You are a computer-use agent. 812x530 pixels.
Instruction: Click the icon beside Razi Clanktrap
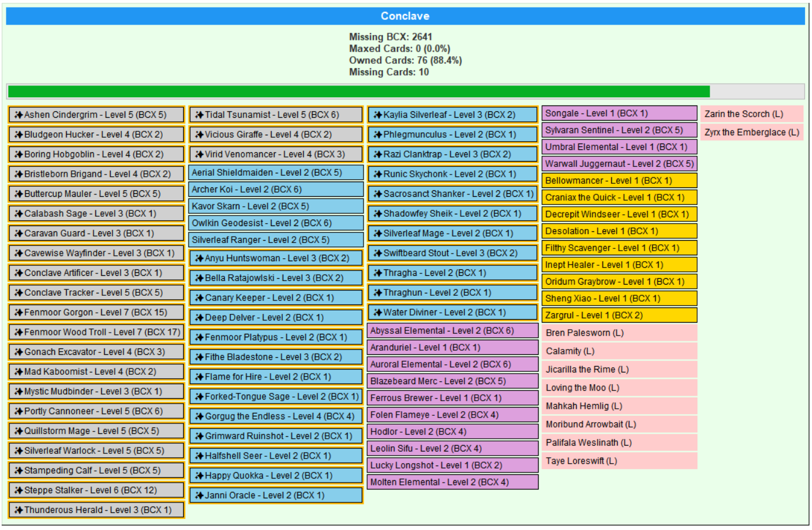pyautogui.click(x=378, y=155)
